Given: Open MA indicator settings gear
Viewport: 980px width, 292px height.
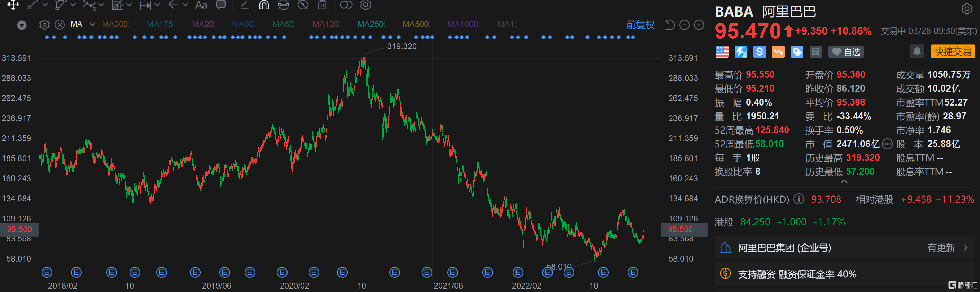Looking at the screenshot, I should coord(44,25).
